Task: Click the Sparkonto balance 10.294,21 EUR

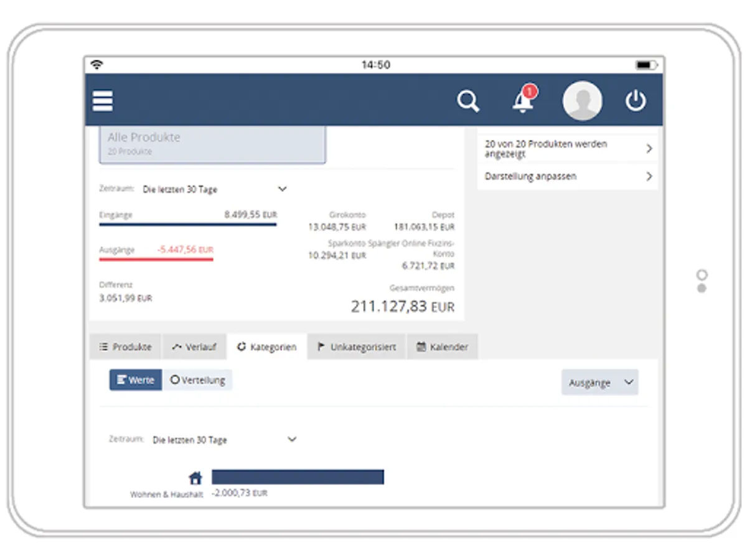Action: point(337,256)
